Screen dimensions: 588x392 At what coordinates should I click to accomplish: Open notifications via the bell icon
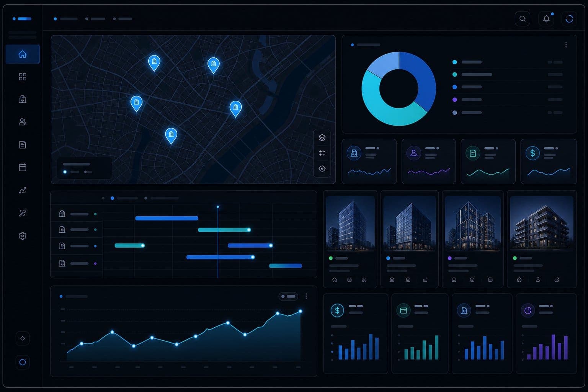546,19
